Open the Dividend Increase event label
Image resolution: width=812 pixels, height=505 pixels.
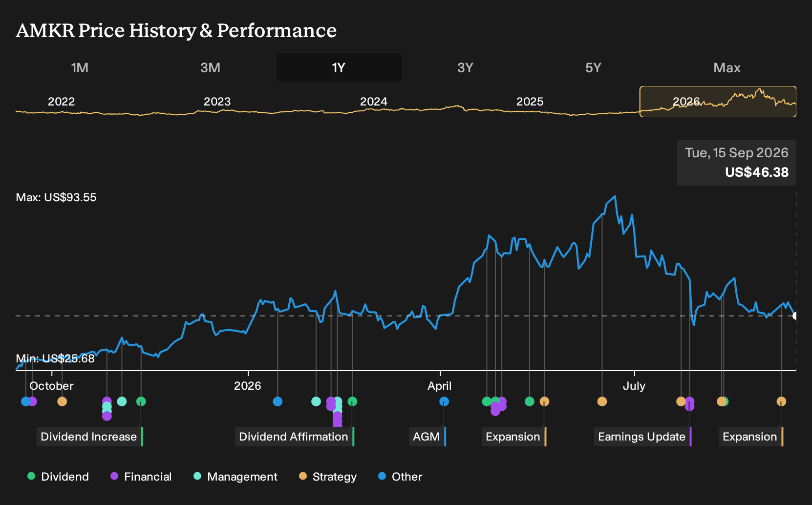pos(89,437)
